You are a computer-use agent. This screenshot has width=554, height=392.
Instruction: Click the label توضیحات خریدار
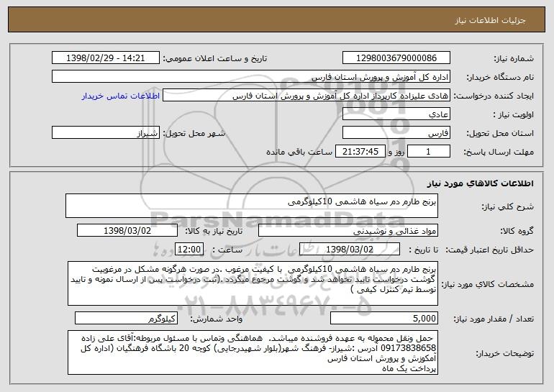tap(504, 353)
